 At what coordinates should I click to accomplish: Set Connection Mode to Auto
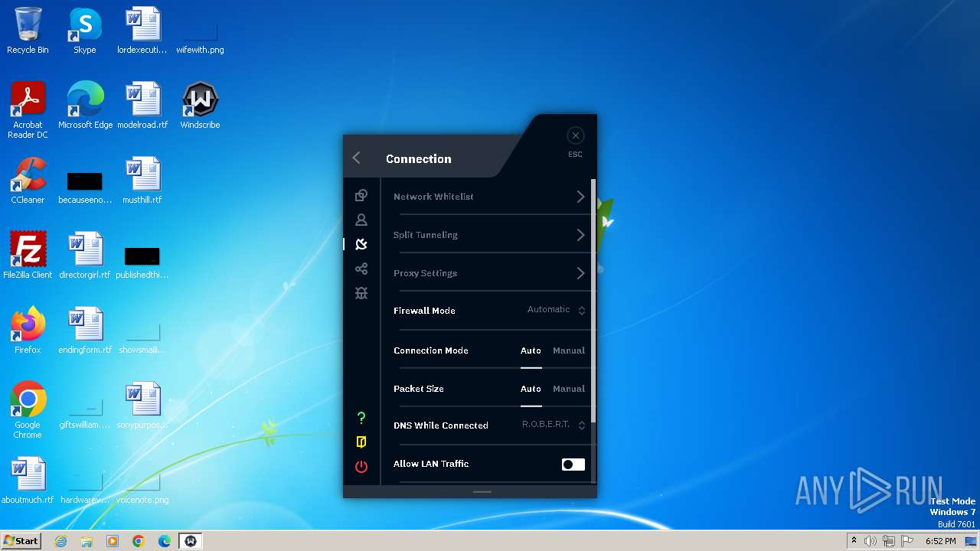click(531, 350)
